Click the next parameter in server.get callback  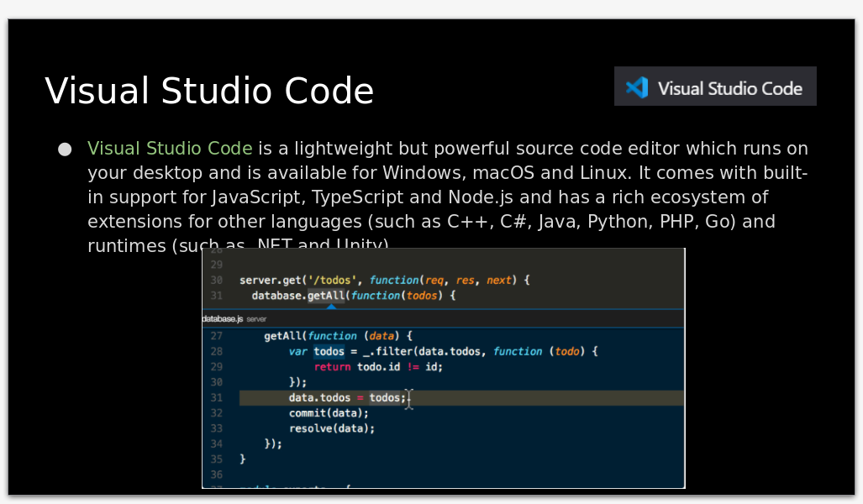499,280
